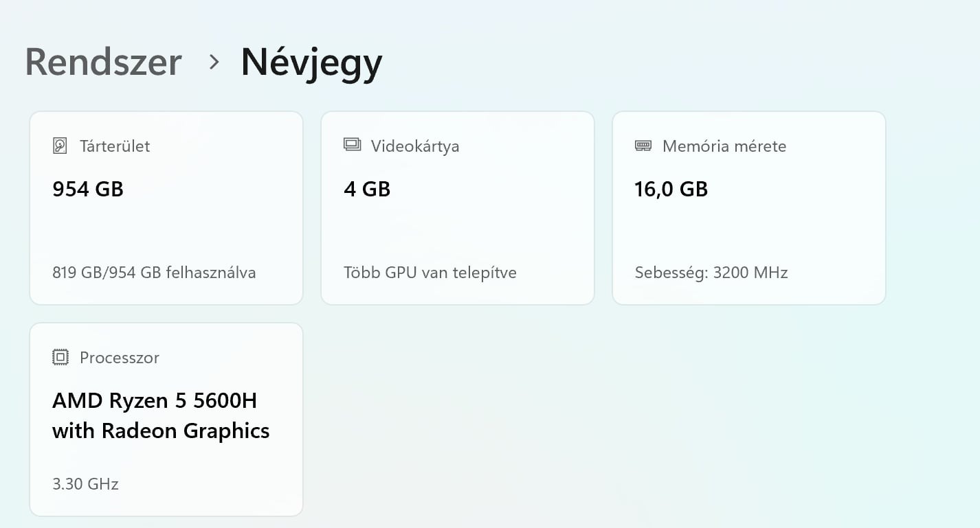The width and height of the screenshot is (980, 528).
Task: Click the 3.30 GHz processor speed
Action: (x=85, y=484)
